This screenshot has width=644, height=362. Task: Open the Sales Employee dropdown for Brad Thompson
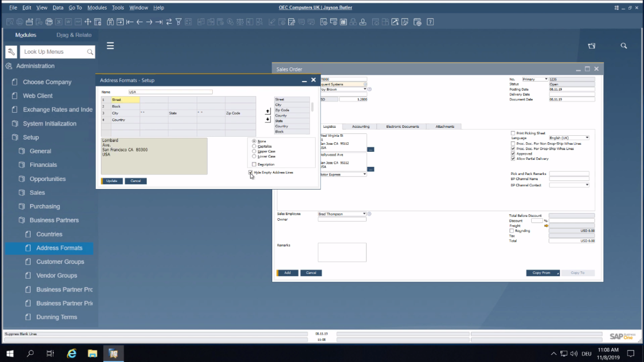pos(364,214)
